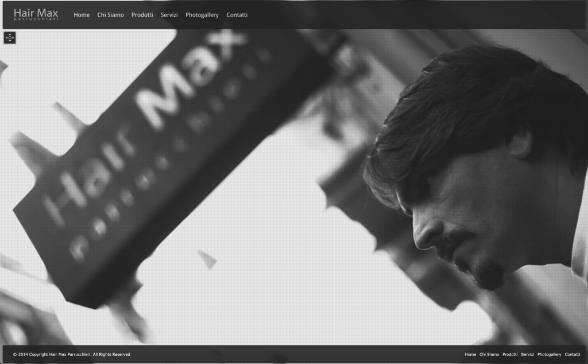Navigate to Contatti in top menu
The width and height of the screenshot is (588, 364).
coord(237,15)
